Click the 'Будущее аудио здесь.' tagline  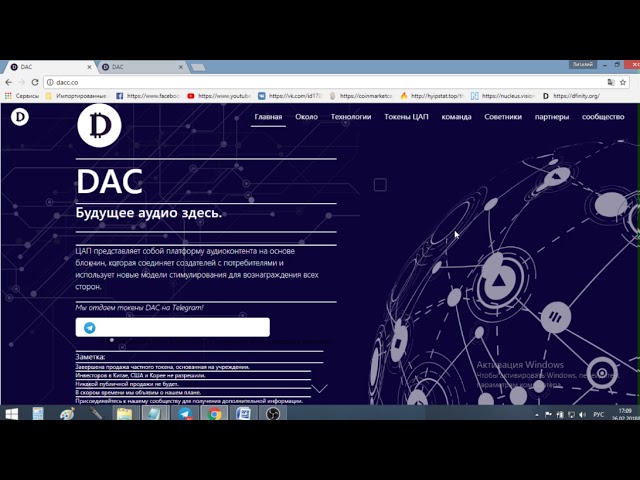[x=149, y=213]
